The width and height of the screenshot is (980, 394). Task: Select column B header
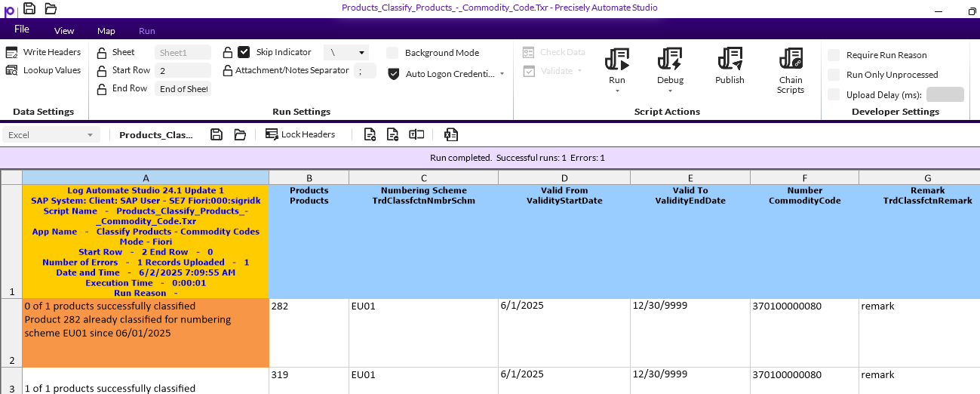tap(309, 177)
